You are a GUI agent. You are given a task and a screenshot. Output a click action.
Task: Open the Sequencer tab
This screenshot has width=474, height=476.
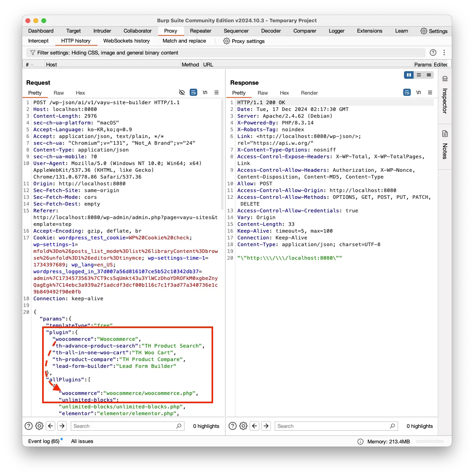tap(236, 31)
